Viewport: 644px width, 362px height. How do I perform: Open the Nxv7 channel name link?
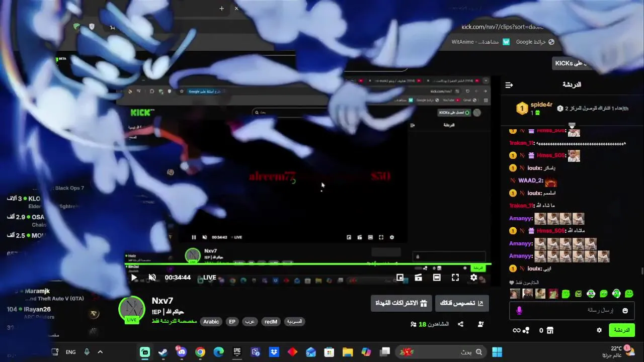pos(163,301)
